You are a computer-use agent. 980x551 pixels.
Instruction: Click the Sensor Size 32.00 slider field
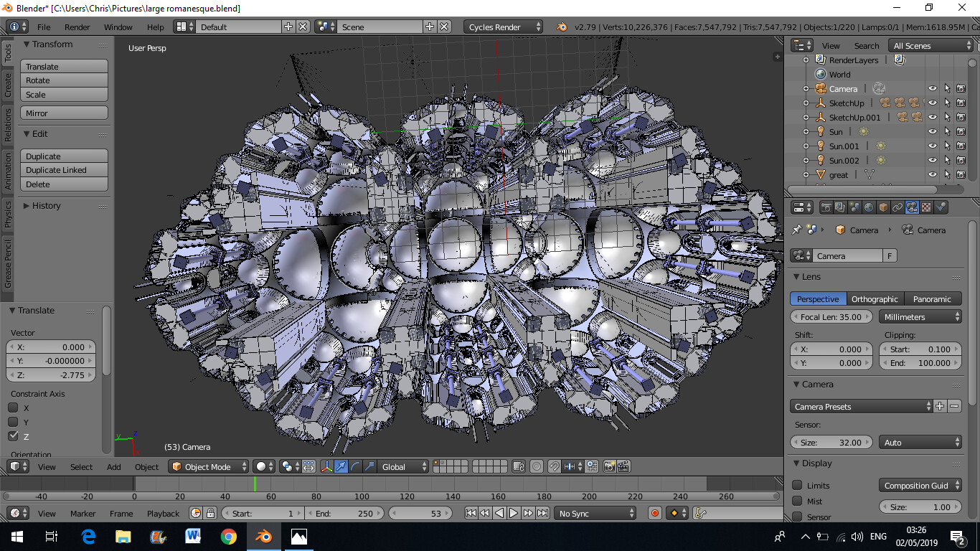point(831,442)
